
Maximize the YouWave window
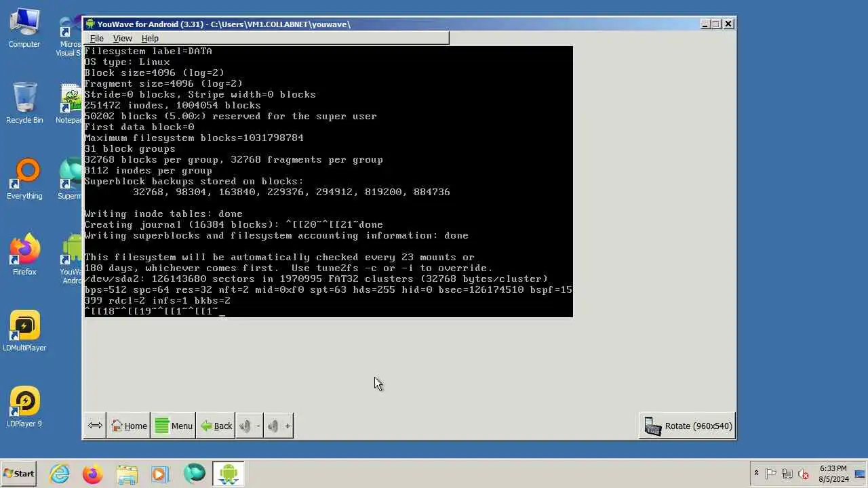point(716,24)
